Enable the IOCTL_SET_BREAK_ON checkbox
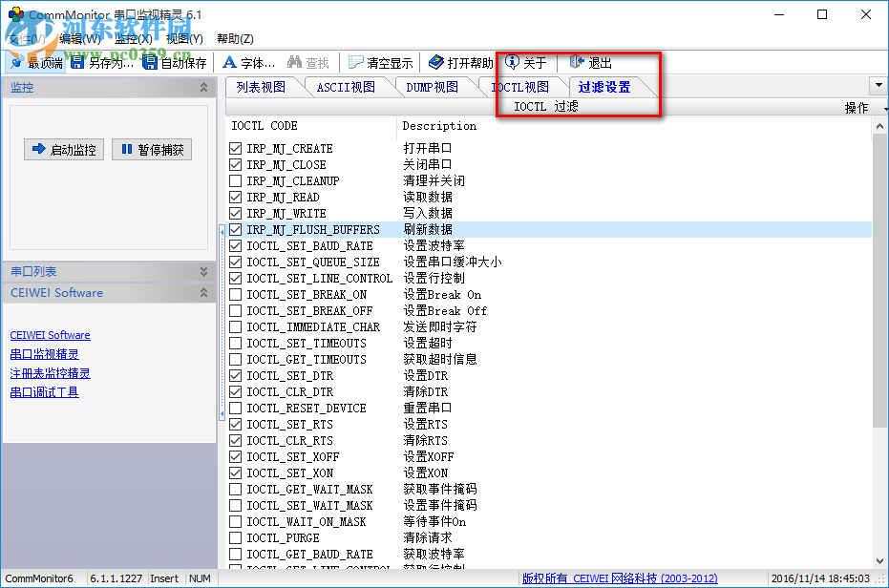Viewport: 889px width, 588px height. pyautogui.click(x=234, y=294)
